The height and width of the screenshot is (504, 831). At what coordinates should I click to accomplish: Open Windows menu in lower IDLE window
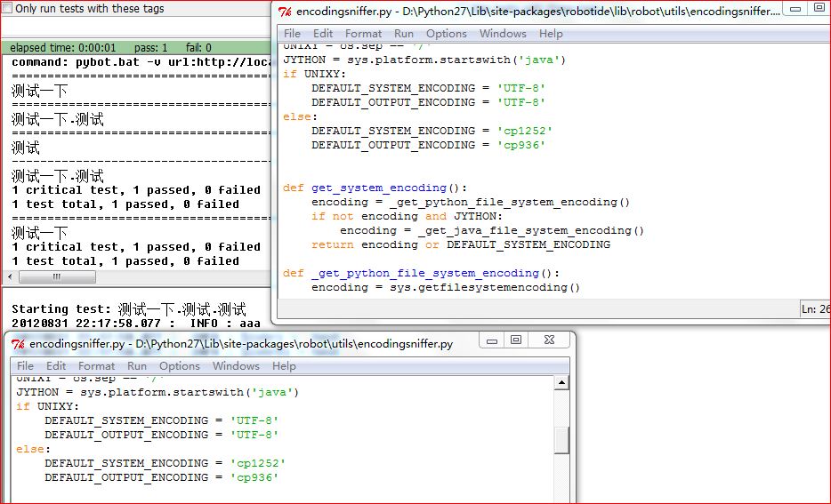[236, 366]
